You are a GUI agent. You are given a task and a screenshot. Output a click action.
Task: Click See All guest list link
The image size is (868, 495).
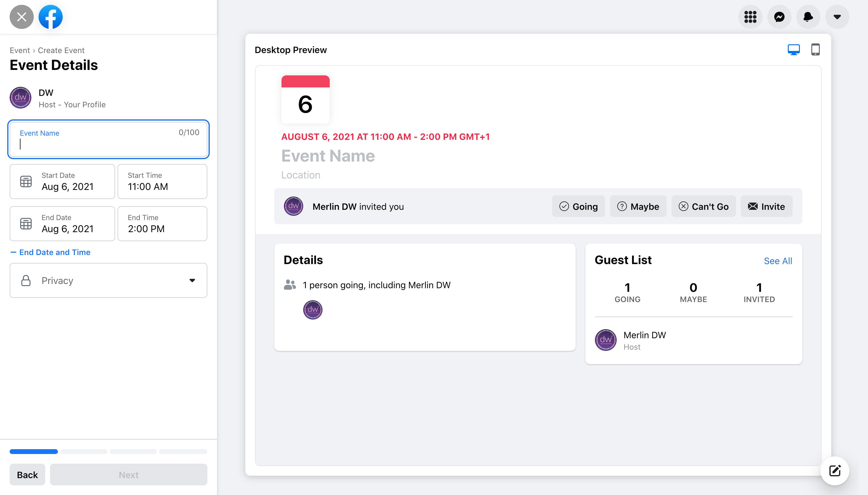(777, 261)
